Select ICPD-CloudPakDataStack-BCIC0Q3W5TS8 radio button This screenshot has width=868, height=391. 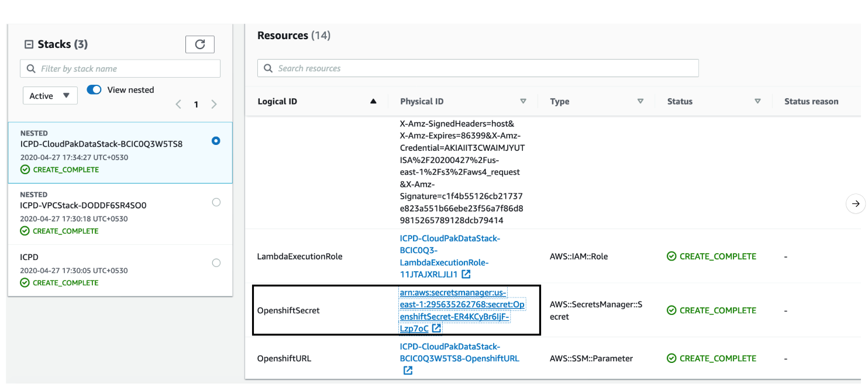pos(216,141)
